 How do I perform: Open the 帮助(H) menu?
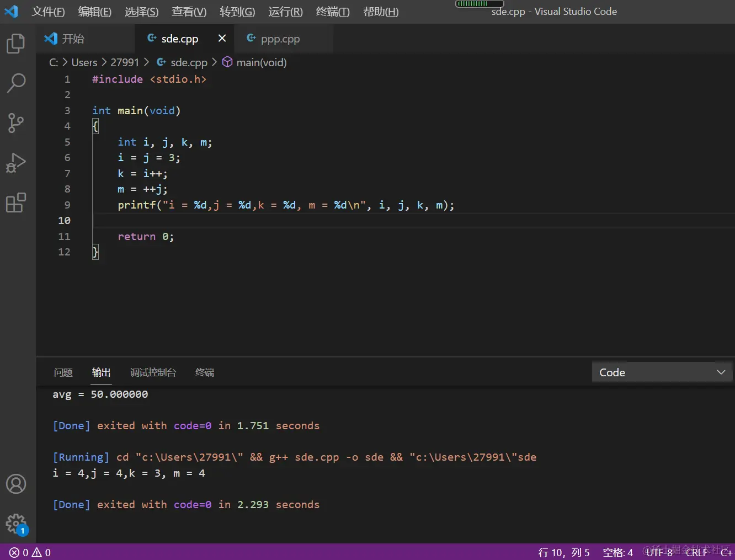pos(381,12)
